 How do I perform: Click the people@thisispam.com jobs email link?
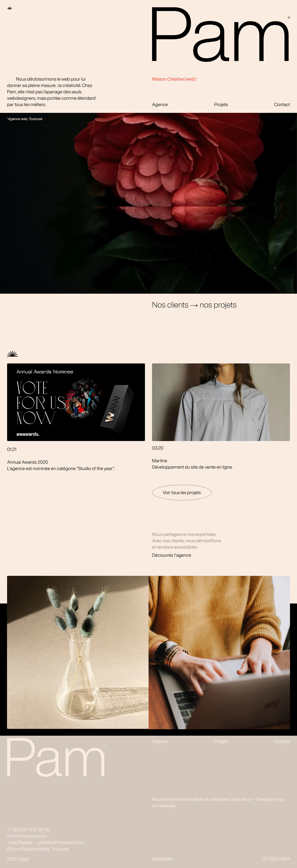[62, 842]
